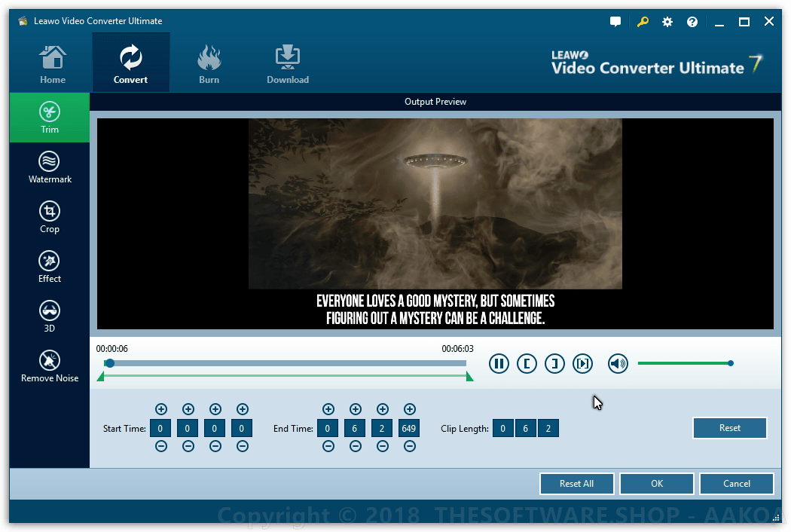Confirm edits with the OK button
Viewport: 791px width, 532px height.
pos(656,484)
